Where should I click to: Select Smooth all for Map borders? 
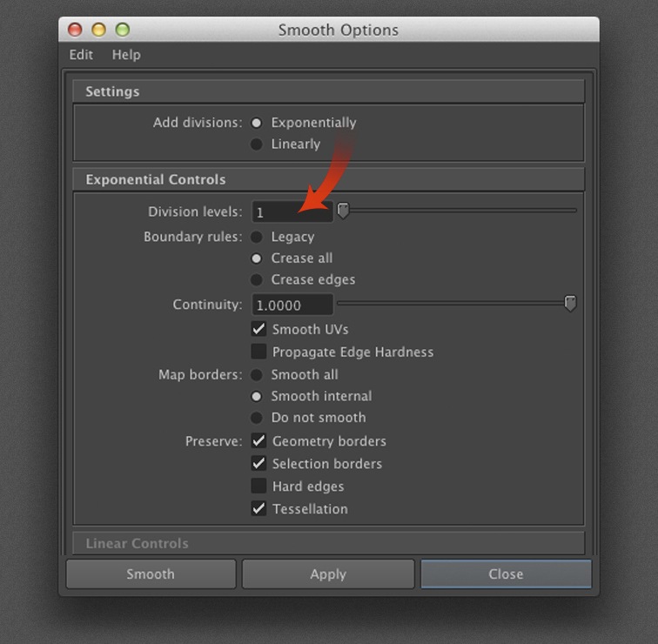coord(257,375)
